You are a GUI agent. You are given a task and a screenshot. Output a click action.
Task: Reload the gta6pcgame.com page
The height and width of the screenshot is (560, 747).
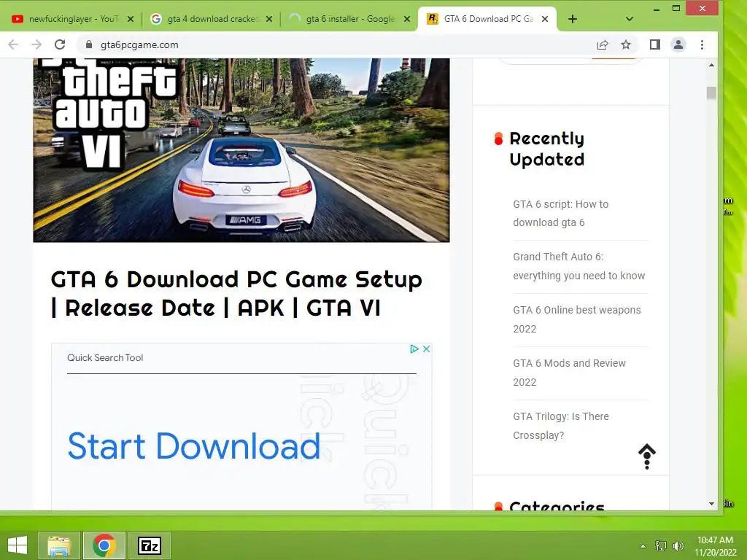coord(60,44)
